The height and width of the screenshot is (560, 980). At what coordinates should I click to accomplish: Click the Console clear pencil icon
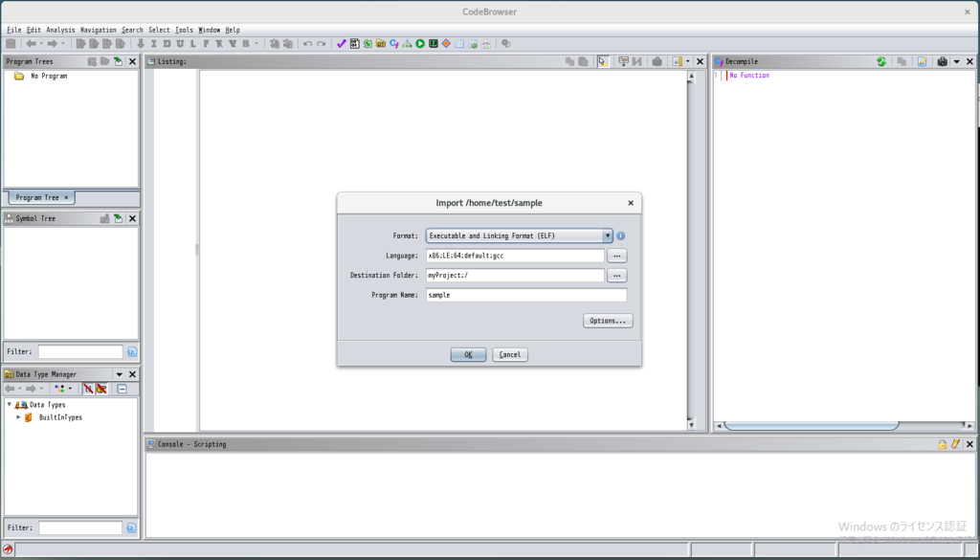955,444
